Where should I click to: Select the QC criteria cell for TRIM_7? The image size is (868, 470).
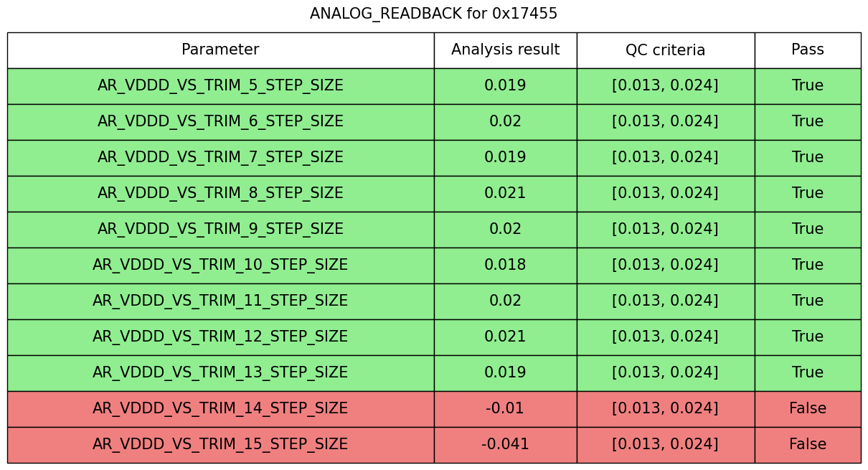tap(665, 158)
